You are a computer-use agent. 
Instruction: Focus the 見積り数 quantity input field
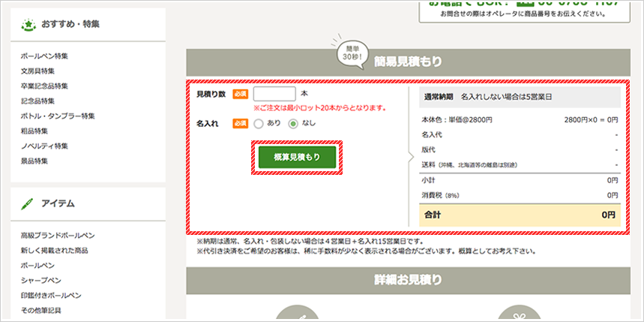pyautogui.click(x=274, y=94)
